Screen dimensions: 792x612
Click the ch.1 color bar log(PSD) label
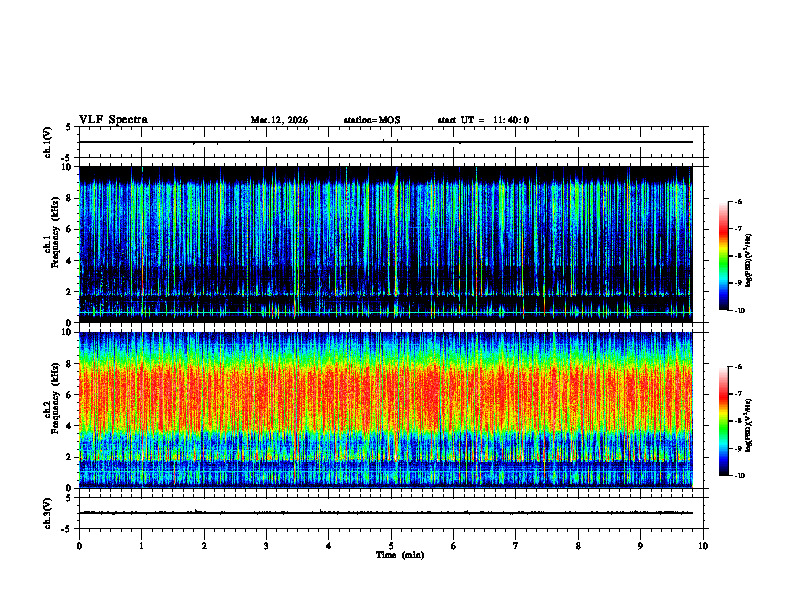[749, 261]
